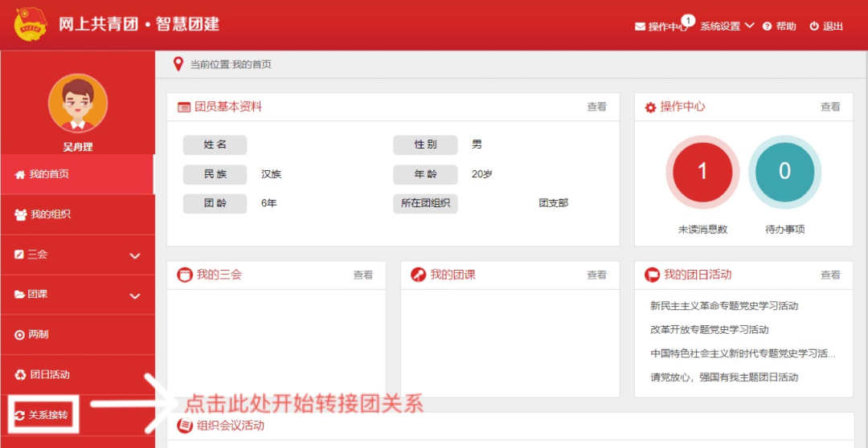Click the 帮助 question mark icon
Screen dimensions: 868x448
[768, 26]
